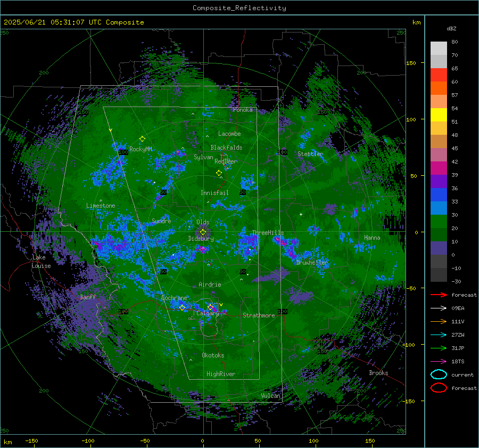
Task: Click the 100 tick on right axis
Action: (x=411, y=119)
